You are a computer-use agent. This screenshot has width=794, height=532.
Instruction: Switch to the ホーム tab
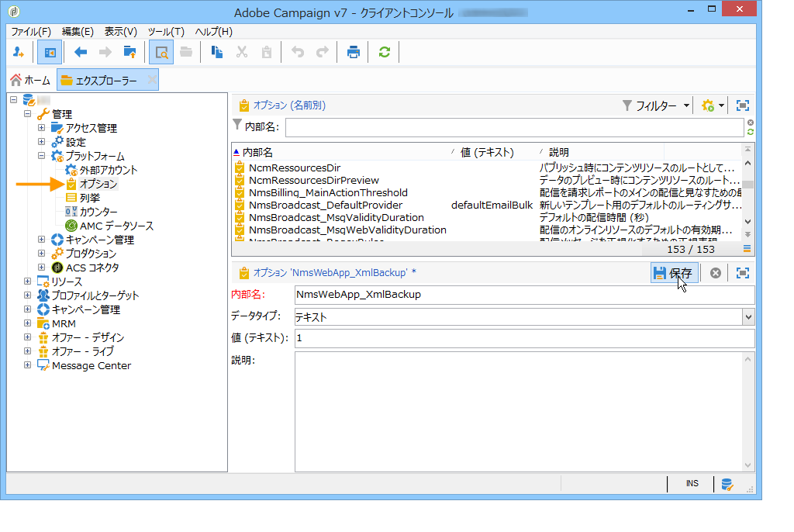click(31, 80)
